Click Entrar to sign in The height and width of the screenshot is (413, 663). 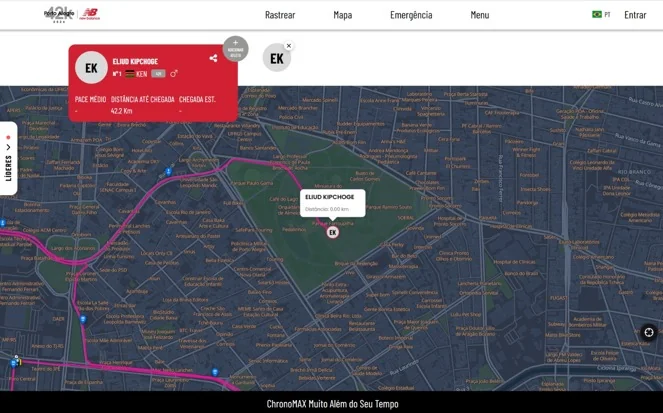click(x=635, y=15)
